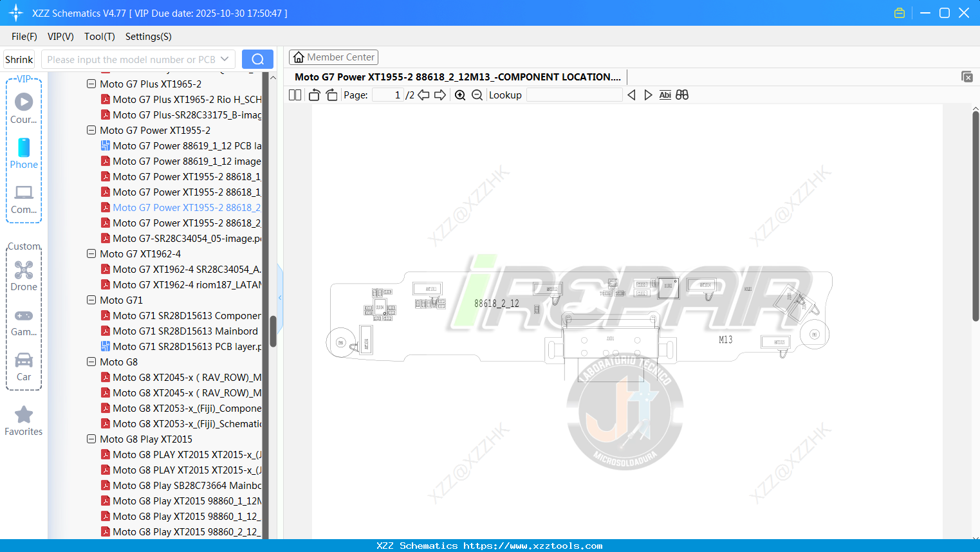This screenshot has height=552, width=980.
Task: Select the Moto G7 Power COMPONENT LOCATION tab
Action: [x=458, y=77]
